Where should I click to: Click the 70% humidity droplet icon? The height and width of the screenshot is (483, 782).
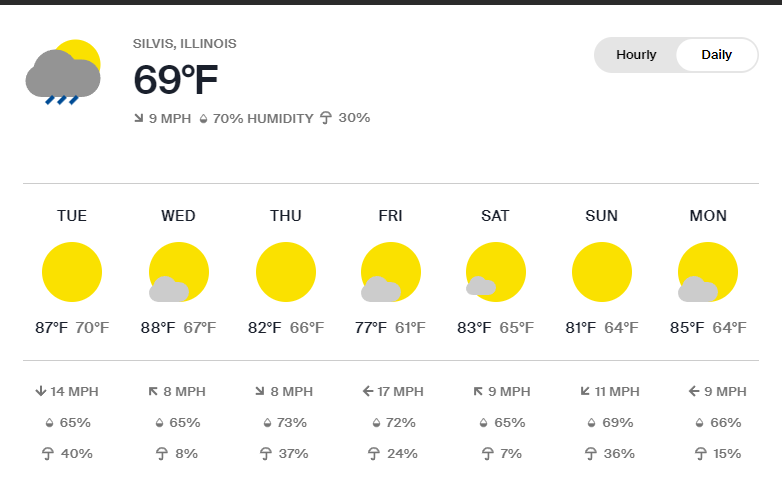point(203,118)
